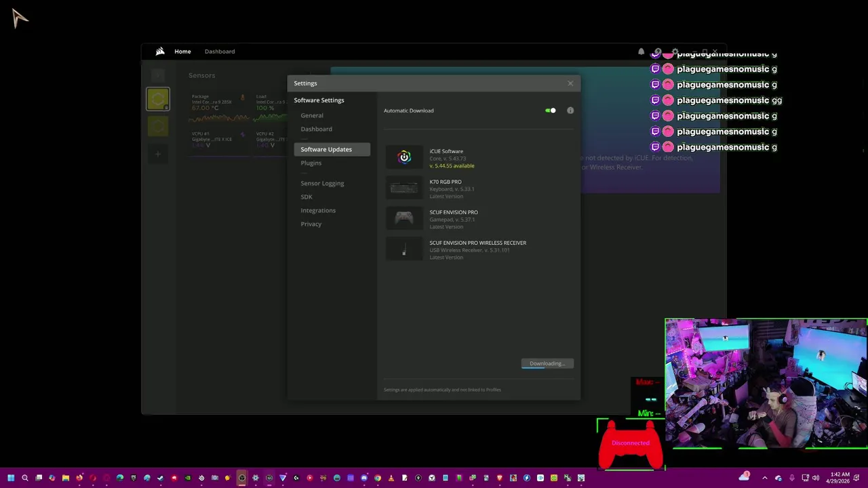Click the 'iCUE Software' entry name
This screenshot has width=868, height=488.
(446, 151)
